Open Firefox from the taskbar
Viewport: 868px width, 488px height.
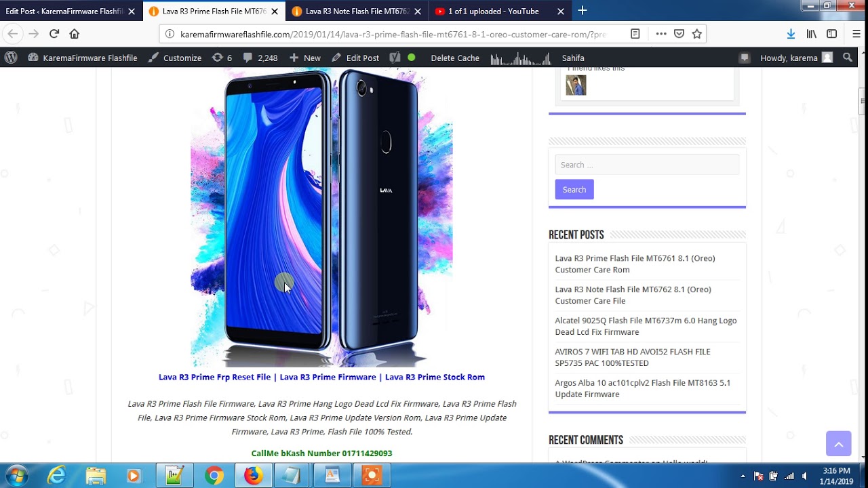(x=254, y=476)
